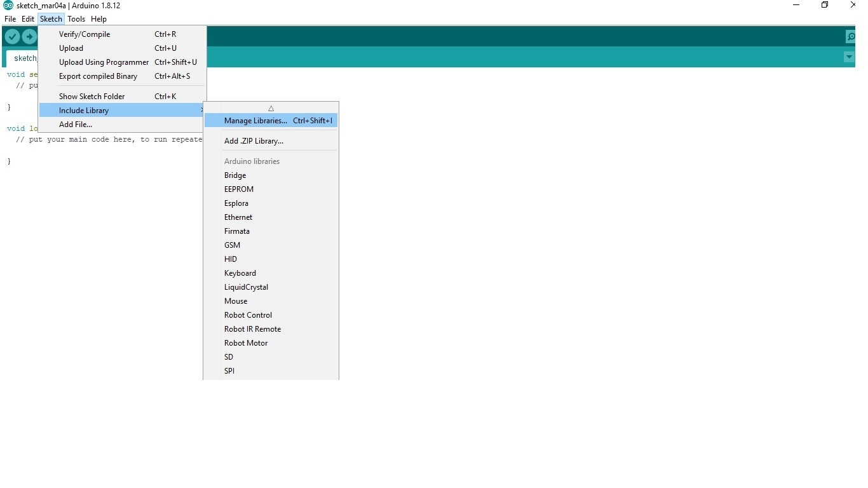Select Add File... in the Sketch menu
The height and width of the screenshot is (488, 868).
(x=123, y=125)
